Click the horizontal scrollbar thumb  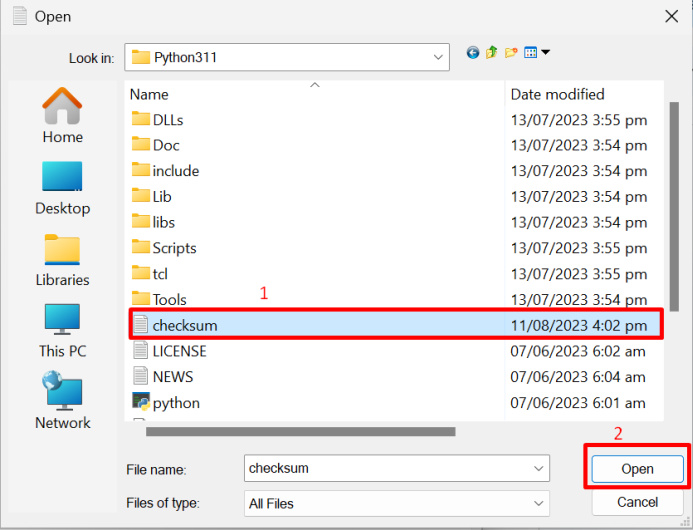point(301,431)
